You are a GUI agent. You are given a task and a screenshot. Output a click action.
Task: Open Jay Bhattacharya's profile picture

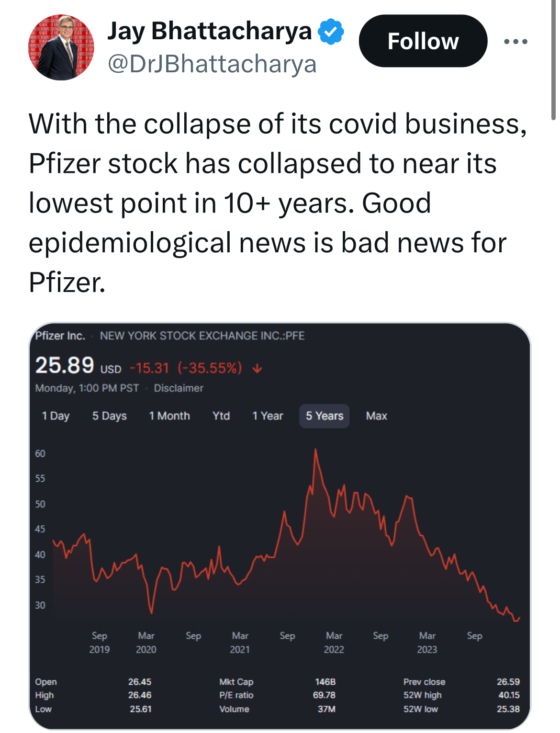[61, 47]
